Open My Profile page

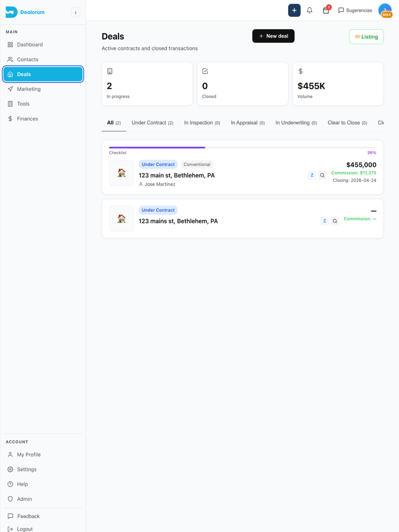43,454
